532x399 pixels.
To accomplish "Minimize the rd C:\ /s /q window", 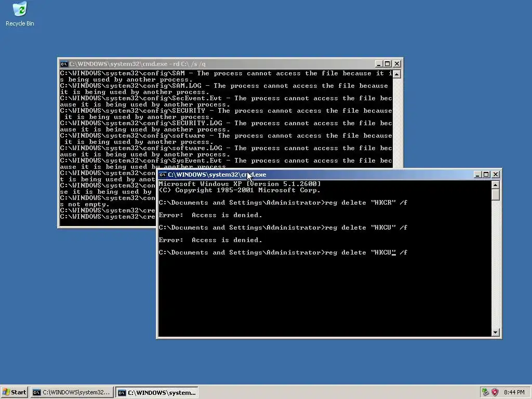I will [379, 64].
